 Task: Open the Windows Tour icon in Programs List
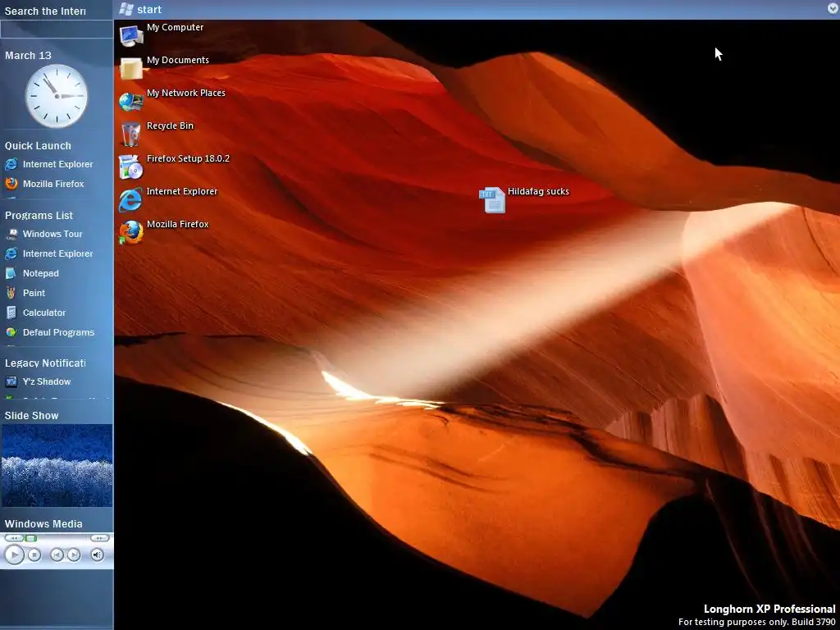point(11,234)
